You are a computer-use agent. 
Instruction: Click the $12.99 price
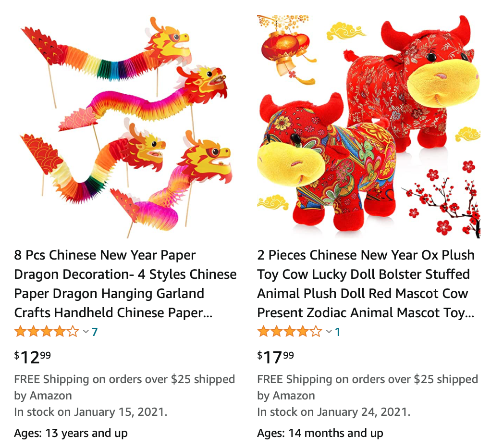tap(32, 357)
